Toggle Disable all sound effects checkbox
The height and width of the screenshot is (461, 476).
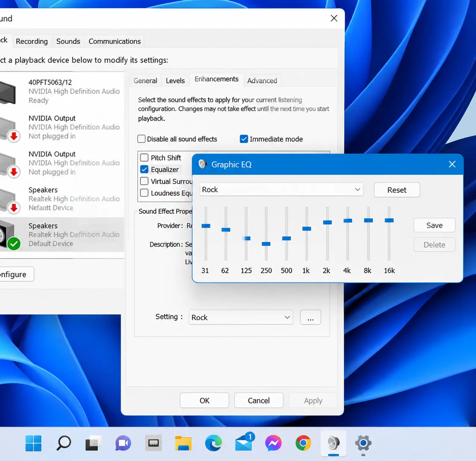(x=141, y=139)
